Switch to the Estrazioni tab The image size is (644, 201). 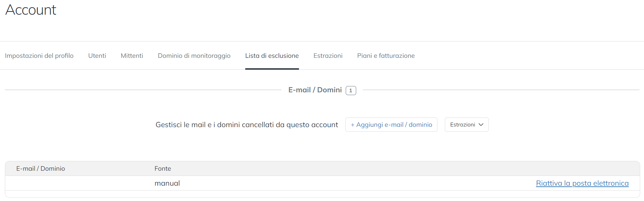coord(328,56)
